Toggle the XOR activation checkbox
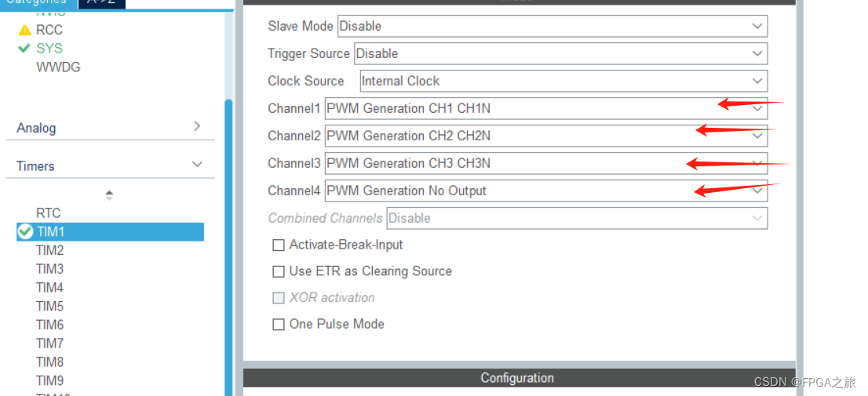Image resolution: width=868 pixels, height=396 pixels. 279,298
